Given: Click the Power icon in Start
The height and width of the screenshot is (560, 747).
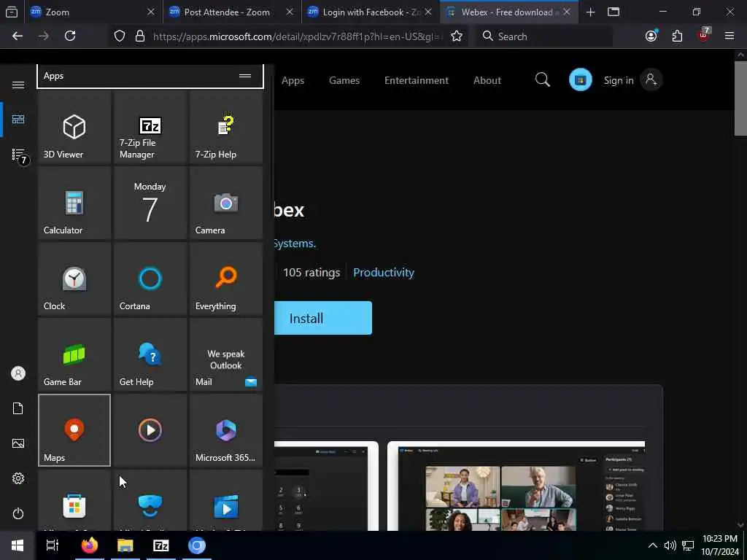Looking at the screenshot, I should pos(18,513).
